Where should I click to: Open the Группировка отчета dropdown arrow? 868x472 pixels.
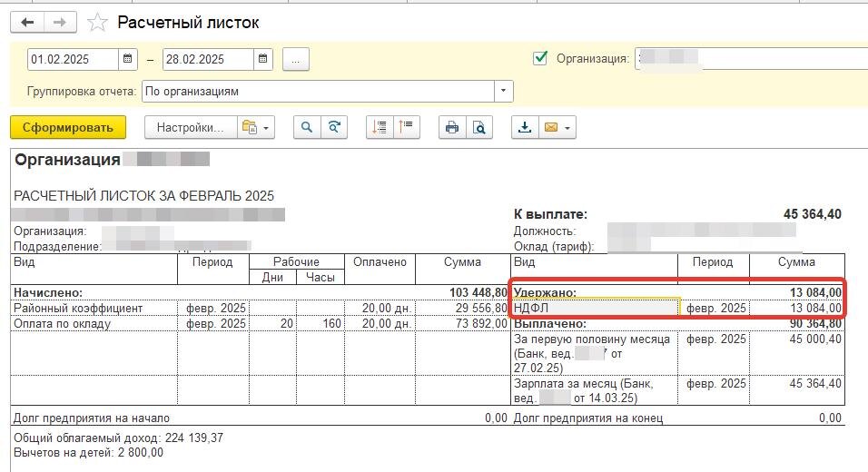(503, 92)
